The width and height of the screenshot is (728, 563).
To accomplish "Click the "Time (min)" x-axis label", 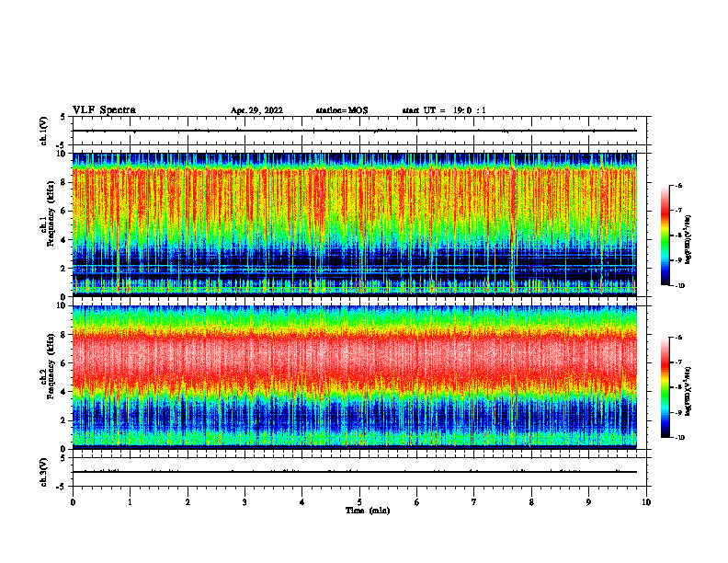I will click(x=368, y=511).
